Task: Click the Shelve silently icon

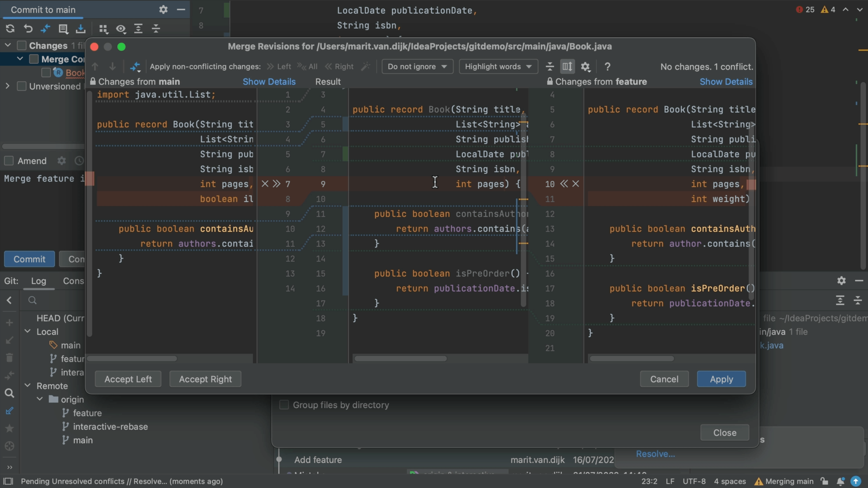Action: coord(80,29)
